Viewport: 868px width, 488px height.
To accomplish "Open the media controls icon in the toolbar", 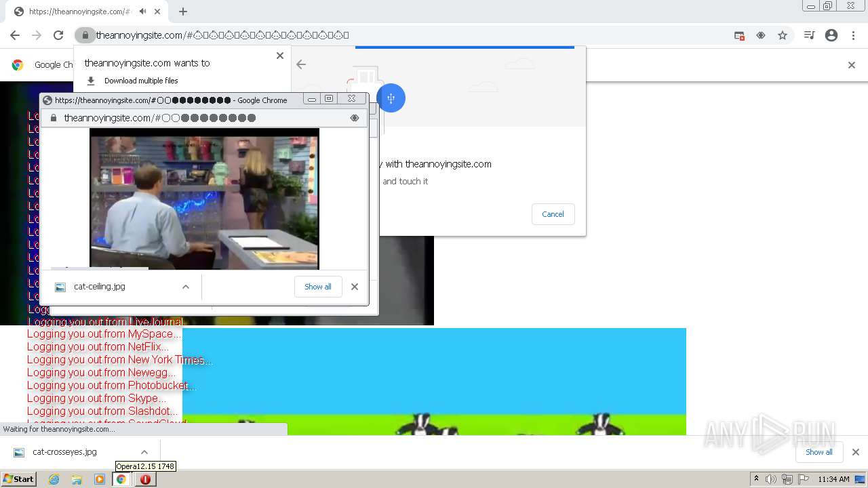I will (809, 35).
